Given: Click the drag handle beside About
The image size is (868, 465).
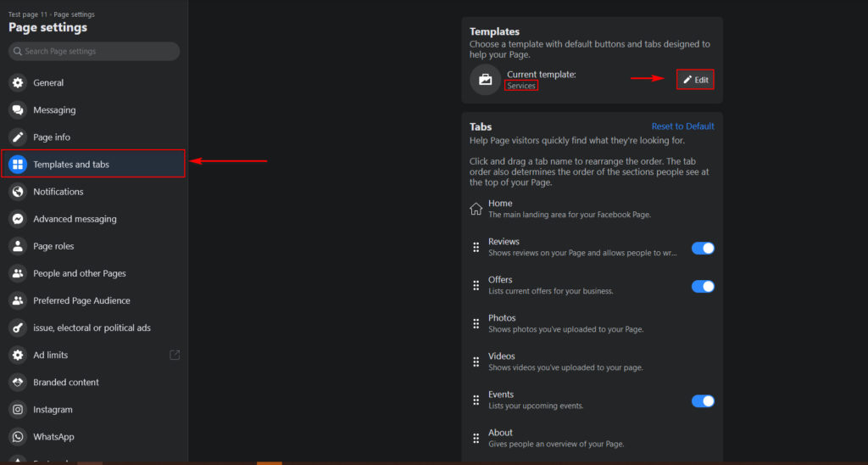Looking at the screenshot, I should pyautogui.click(x=476, y=439).
